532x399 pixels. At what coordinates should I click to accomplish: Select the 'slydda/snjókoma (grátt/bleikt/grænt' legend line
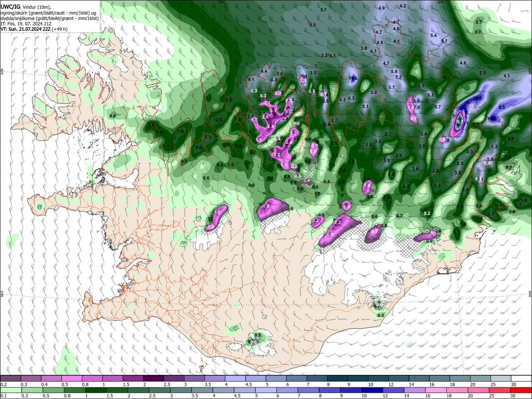(49, 18)
